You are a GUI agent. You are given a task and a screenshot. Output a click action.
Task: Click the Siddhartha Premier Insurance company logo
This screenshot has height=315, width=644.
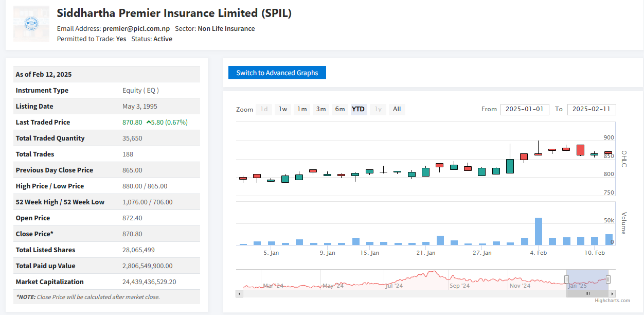point(31,24)
